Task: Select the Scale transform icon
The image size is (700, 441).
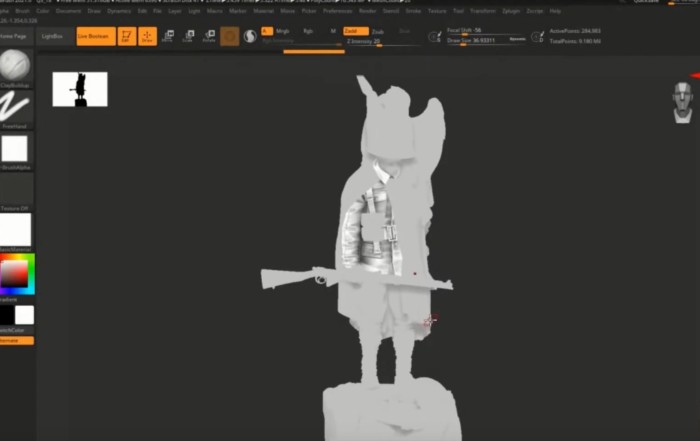Action: pos(188,36)
